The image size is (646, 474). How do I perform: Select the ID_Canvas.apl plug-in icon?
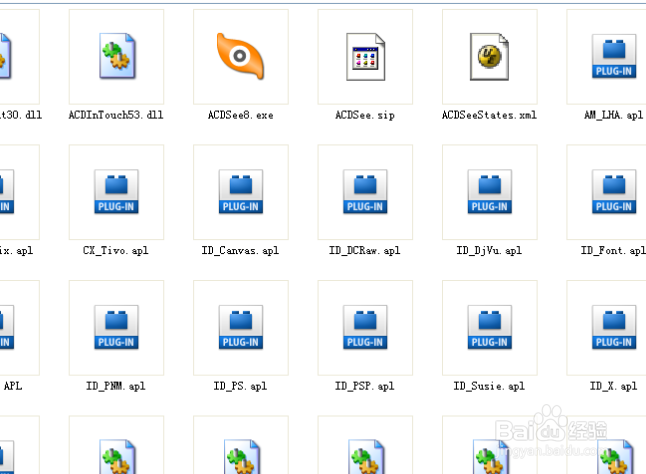[241, 191]
